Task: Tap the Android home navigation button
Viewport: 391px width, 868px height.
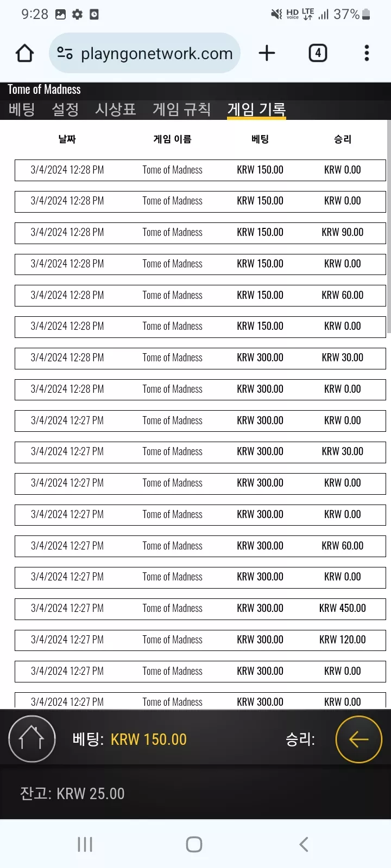Action: [x=194, y=844]
